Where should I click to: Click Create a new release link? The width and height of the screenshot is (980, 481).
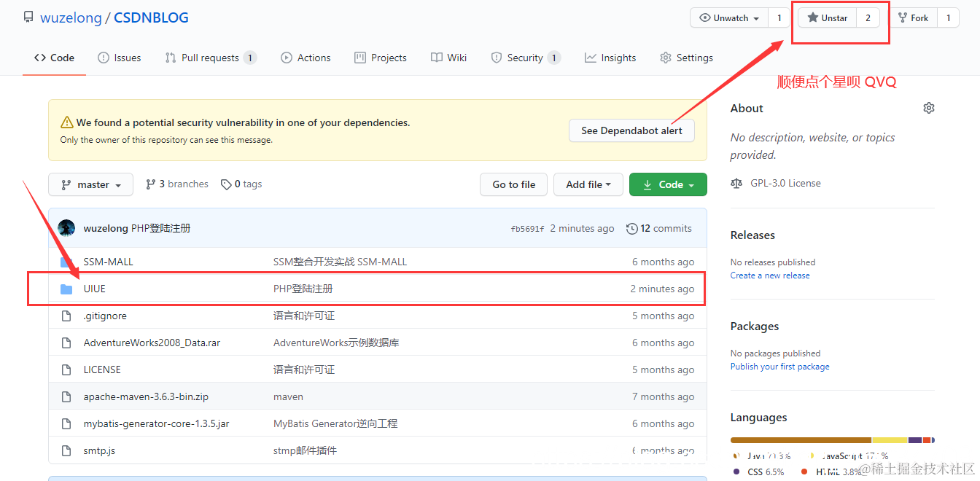point(770,275)
